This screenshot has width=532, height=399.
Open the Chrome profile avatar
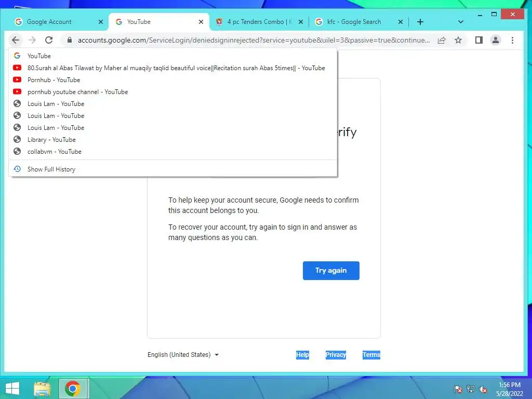click(495, 40)
